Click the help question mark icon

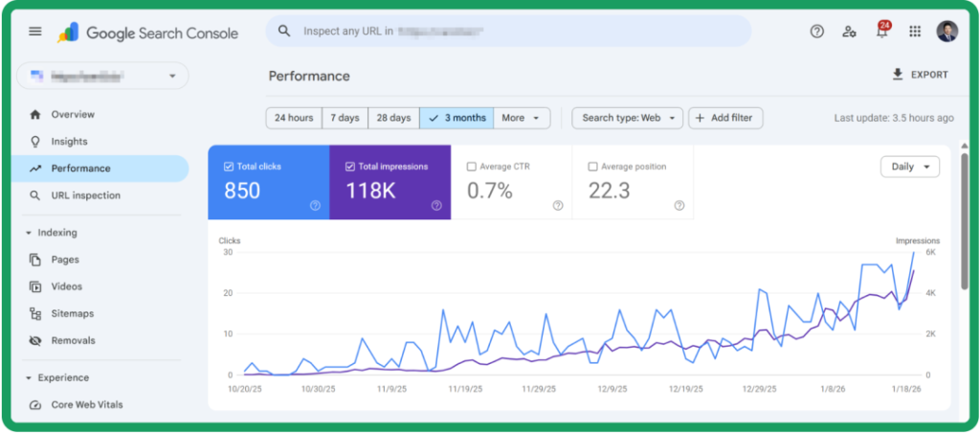tap(816, 32)
